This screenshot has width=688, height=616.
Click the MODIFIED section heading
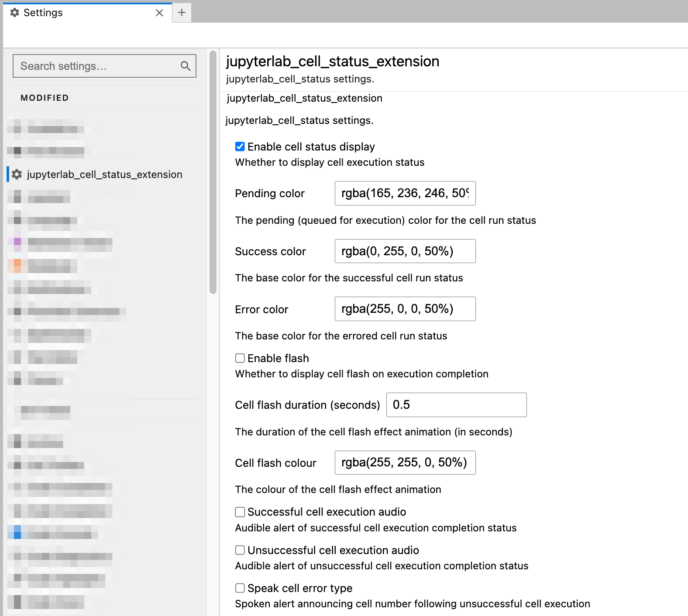tap(45, 98)
